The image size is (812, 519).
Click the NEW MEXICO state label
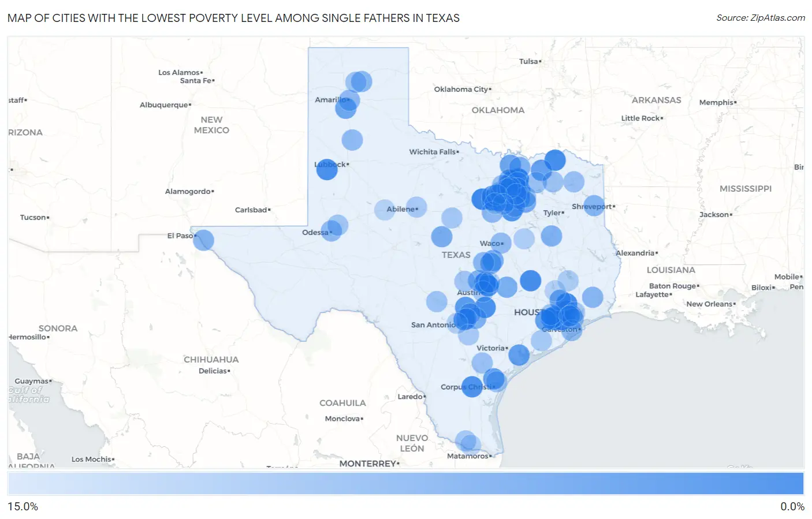[x=211, y=125]
